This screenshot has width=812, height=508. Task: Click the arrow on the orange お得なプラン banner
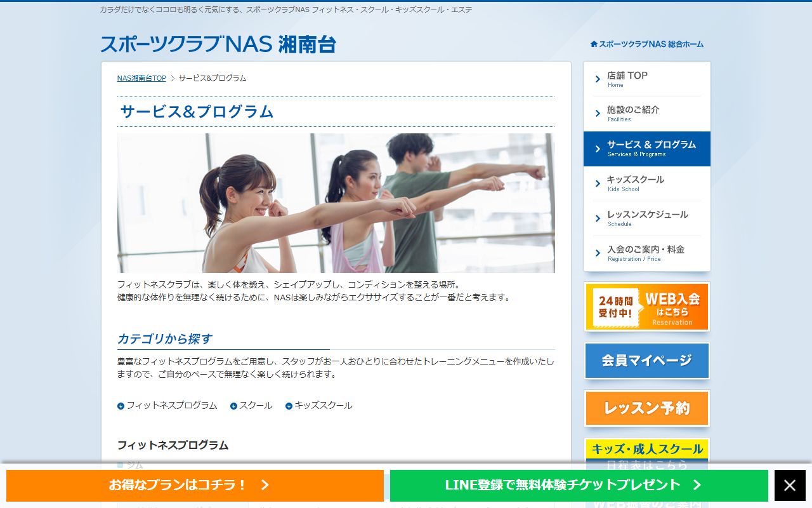[265, 485]
